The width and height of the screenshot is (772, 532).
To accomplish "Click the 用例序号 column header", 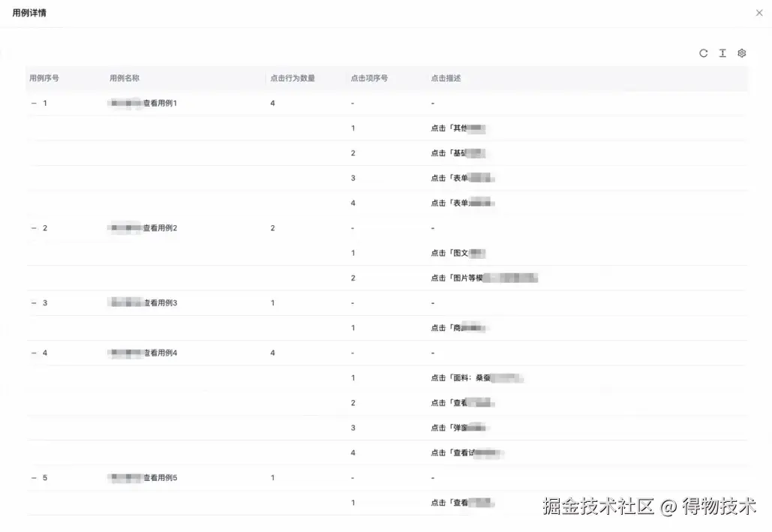I will (45, 77).
